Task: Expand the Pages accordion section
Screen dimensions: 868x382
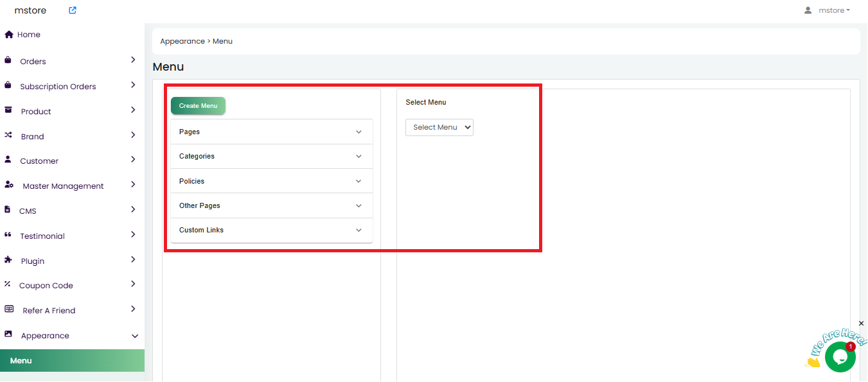Action: [x=272, y=132]
